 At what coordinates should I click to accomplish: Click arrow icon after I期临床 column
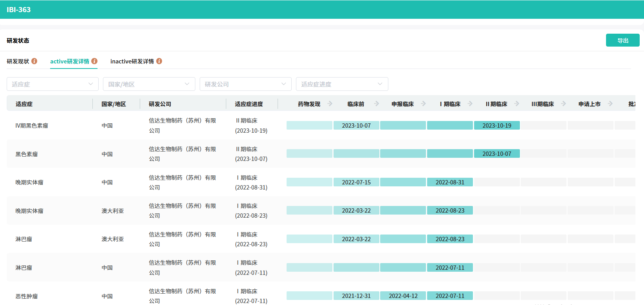click(x=470, y=104)
